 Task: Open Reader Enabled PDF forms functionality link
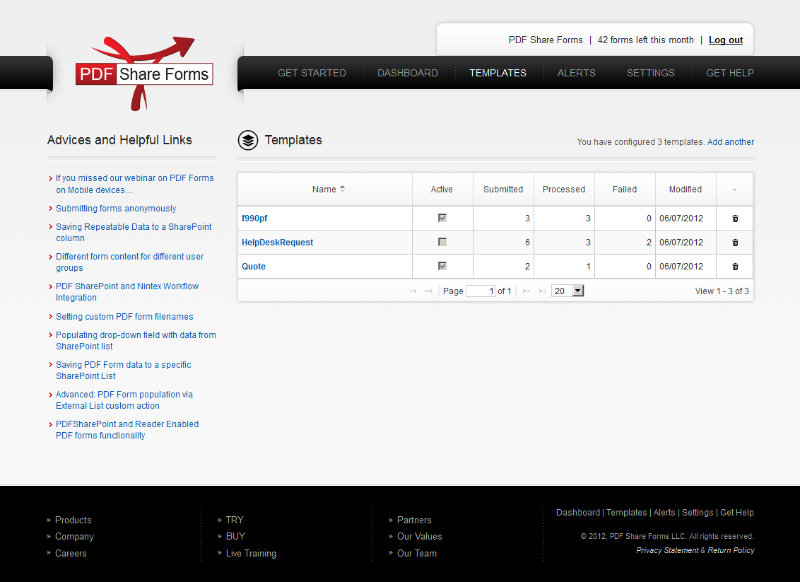point(127,429)
